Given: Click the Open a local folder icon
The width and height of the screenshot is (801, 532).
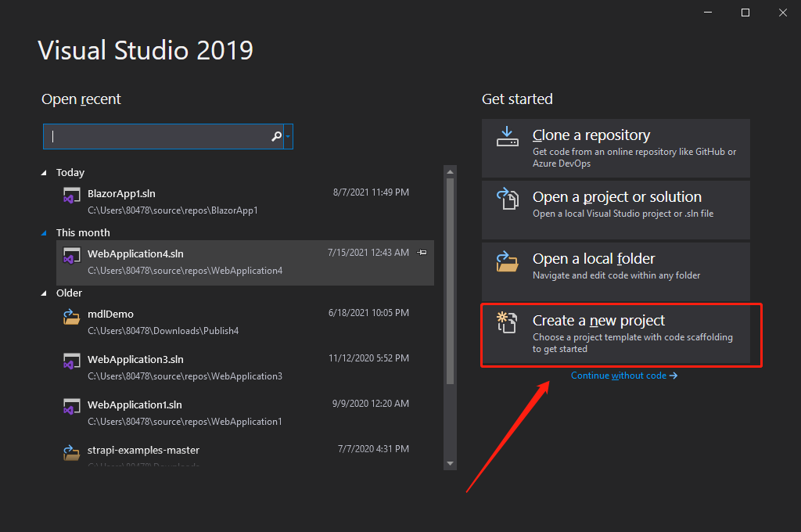Looking at the screenshot, I should point(507,261).
